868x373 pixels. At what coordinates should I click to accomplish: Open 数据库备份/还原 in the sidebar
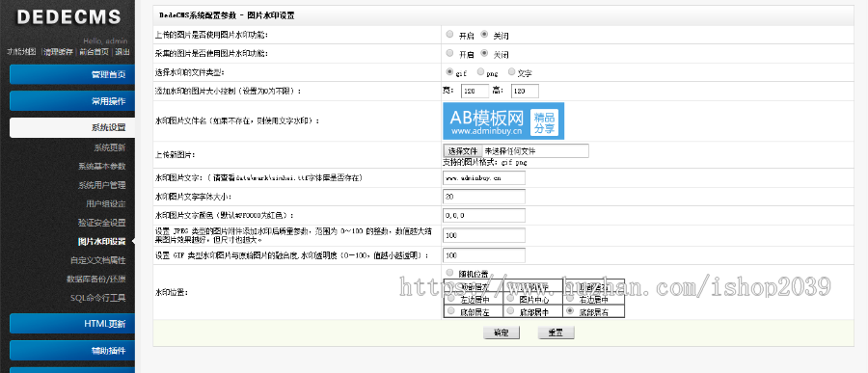(x=96, y=279)
